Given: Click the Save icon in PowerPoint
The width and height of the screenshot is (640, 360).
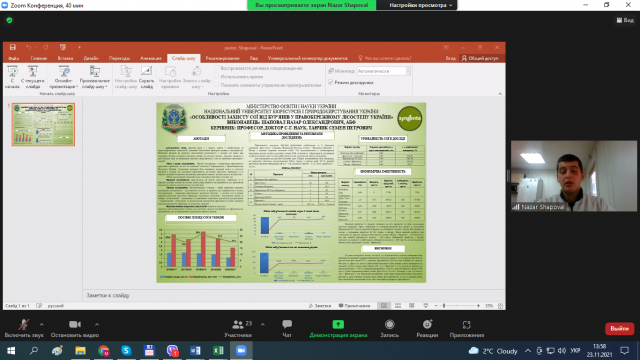Looking at the screenshot, I should coord(13,47).
